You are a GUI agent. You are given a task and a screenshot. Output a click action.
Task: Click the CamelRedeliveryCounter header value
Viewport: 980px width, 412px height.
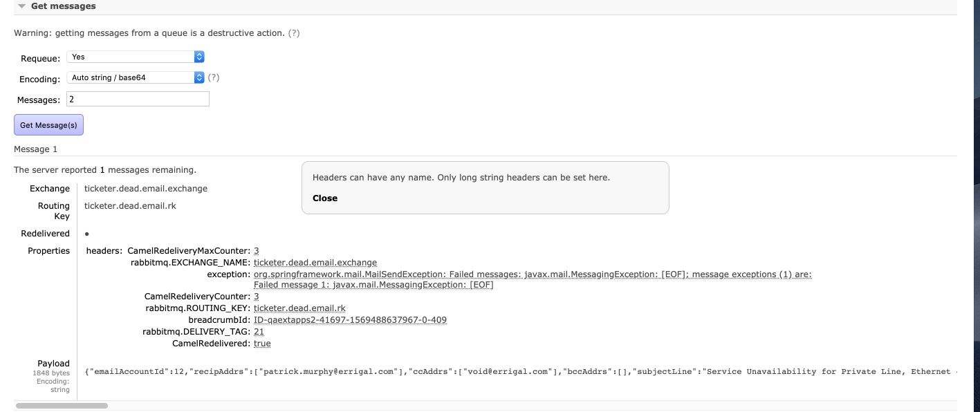point(257,297)
